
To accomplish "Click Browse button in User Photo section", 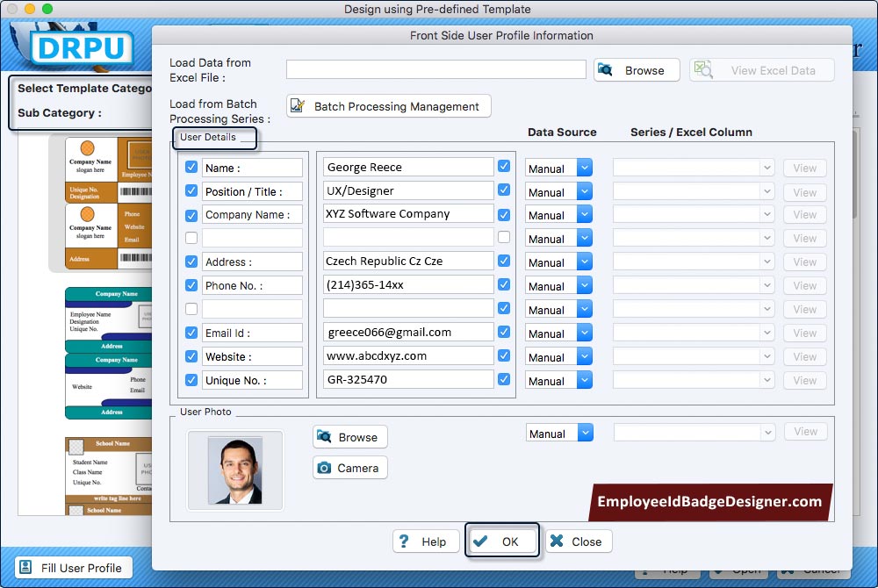I will (x=350, y=437).
